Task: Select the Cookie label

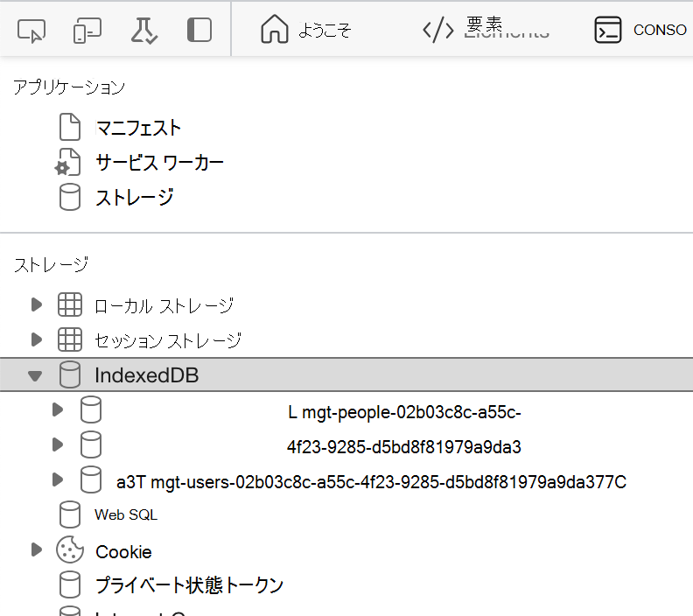Action: click(x=123, y=552)
